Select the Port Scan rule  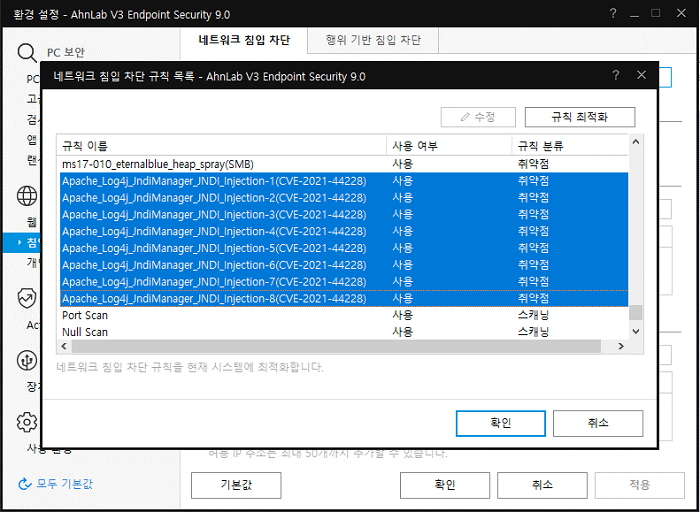tap(342, 316)
